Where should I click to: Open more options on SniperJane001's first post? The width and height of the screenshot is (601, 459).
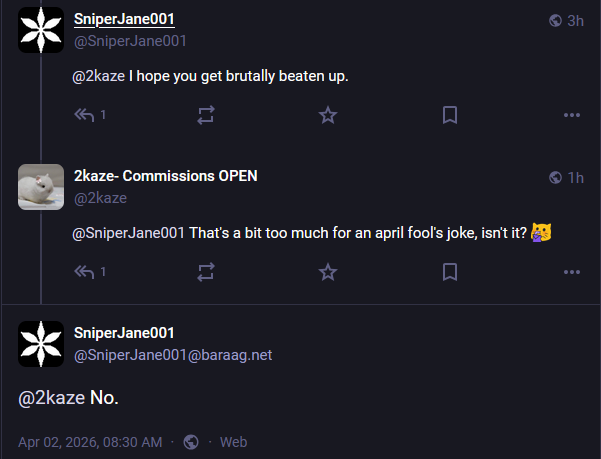point(572,115)
